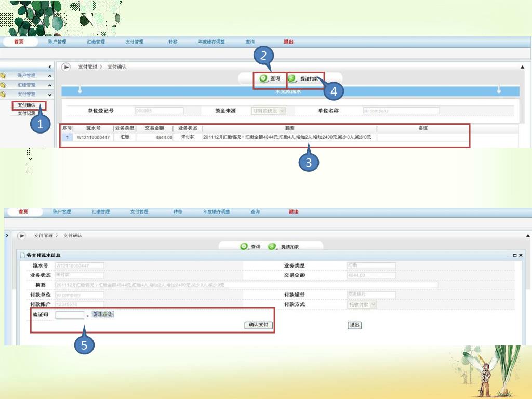Click the 单位登记号 input field
Image resolution: width=532 pixels, height=399 pixels.
coord(159,111)
